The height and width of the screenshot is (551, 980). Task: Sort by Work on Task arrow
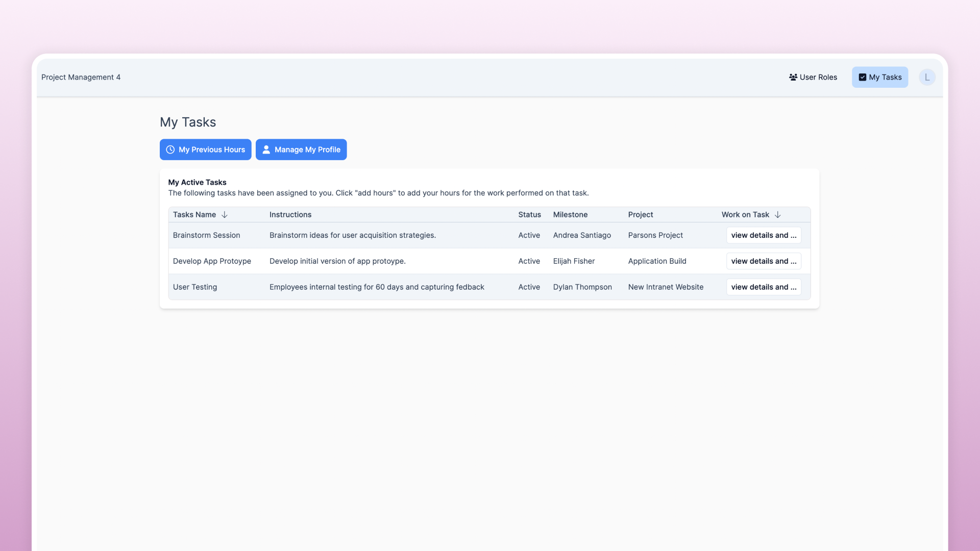[x=778, y=215]
